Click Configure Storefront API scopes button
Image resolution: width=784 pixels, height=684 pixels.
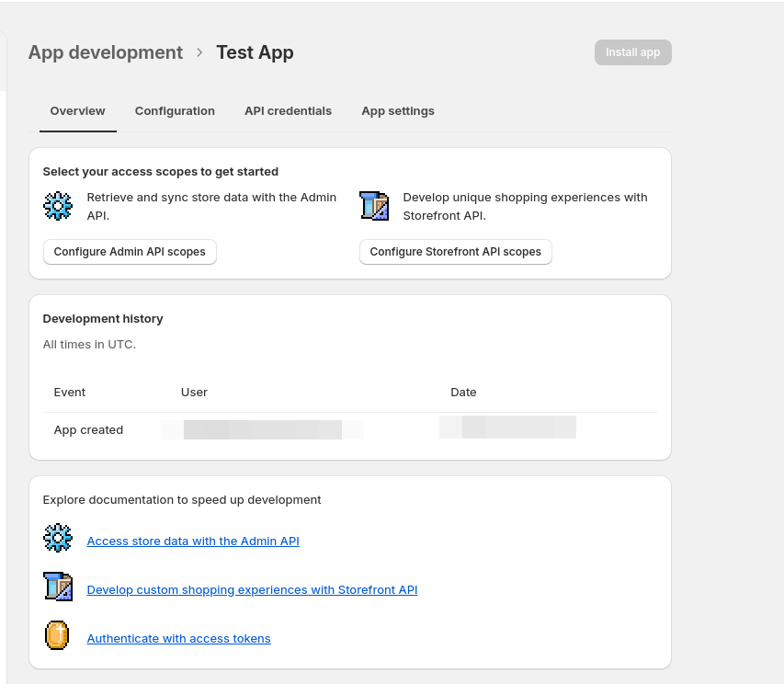point(455,252)
